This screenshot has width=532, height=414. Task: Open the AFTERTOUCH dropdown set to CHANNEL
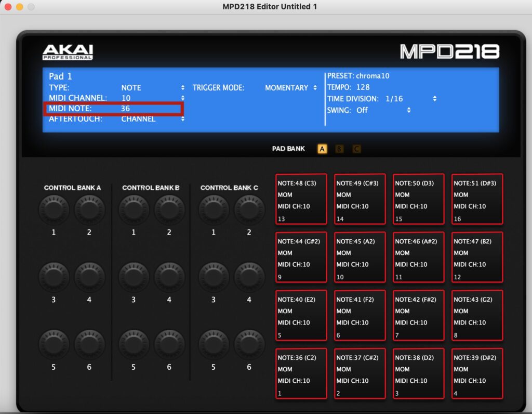pos(153,119)
